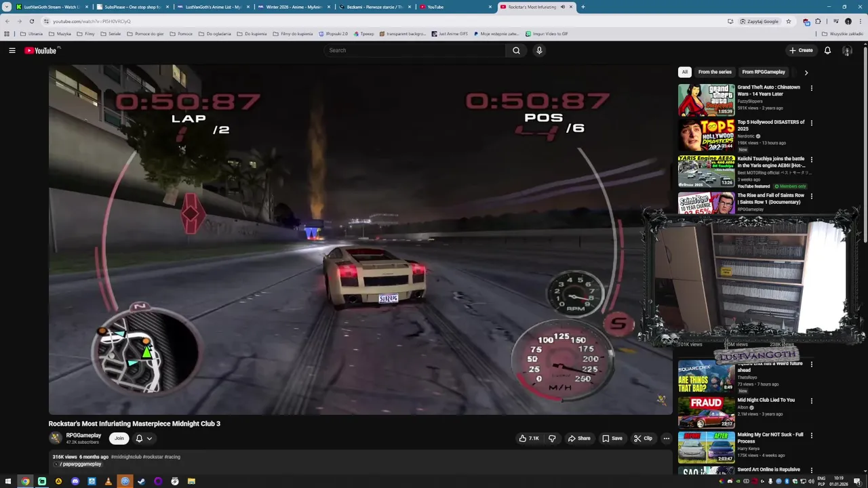Click Zapytaj Google in address bar
Image resolution: width=868 pixels, height=488 pixels.
(759, 21)
